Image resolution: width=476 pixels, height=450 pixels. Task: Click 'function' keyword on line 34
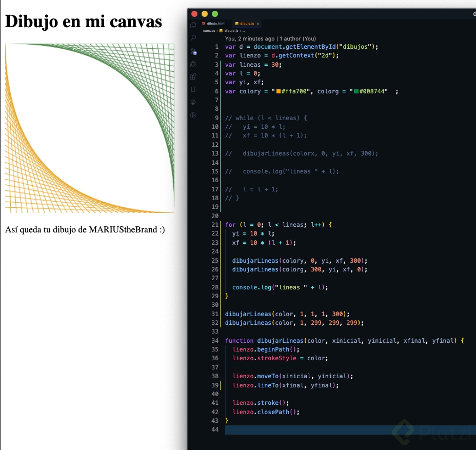(239, 341)
